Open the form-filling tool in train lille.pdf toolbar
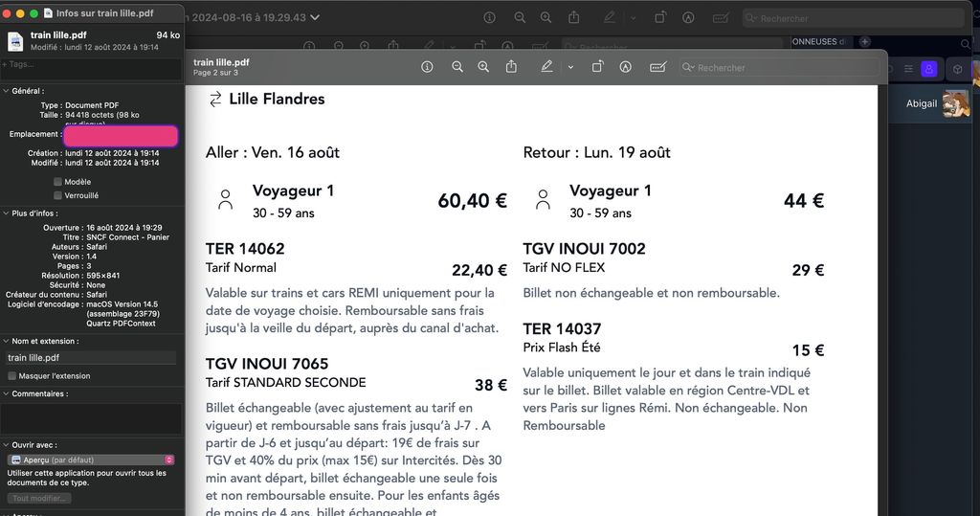 pyautogui.click(x=657, y=67)
